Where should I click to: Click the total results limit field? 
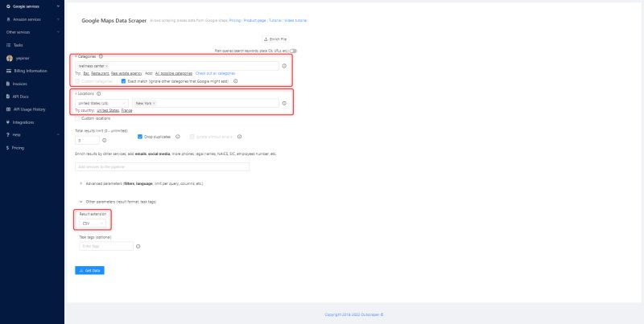87,140
